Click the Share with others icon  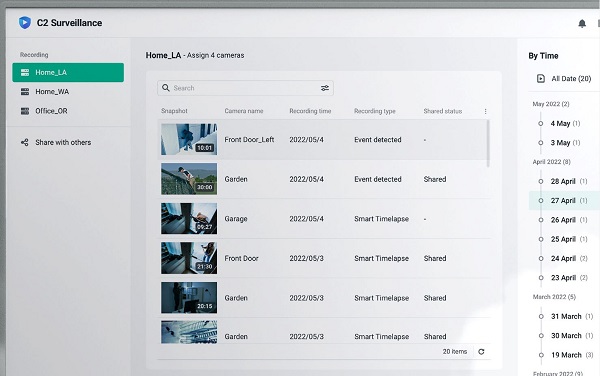click(25, 142)
